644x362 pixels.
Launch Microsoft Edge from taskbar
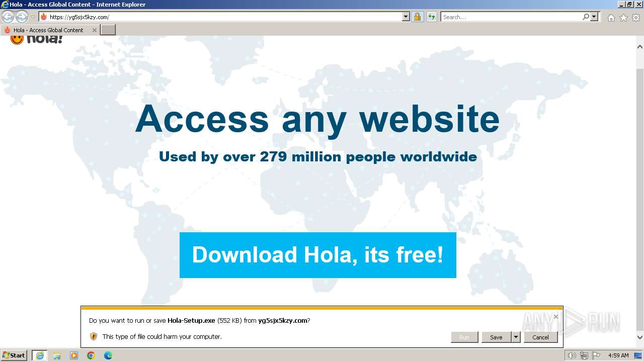coord(108,355)
